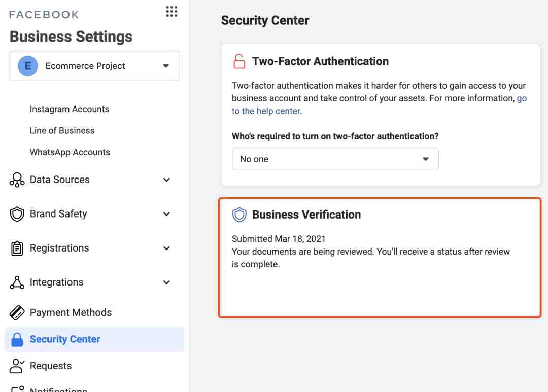Click the Payment Methods card icon
The image size is (548, 392).
coord(17,313)
